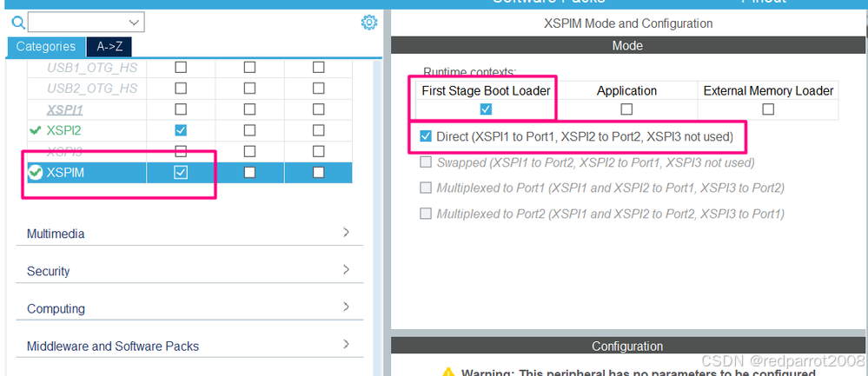Toggle third column checkbox for USB1_OTG_HS
868x376 pixels.
318,68
